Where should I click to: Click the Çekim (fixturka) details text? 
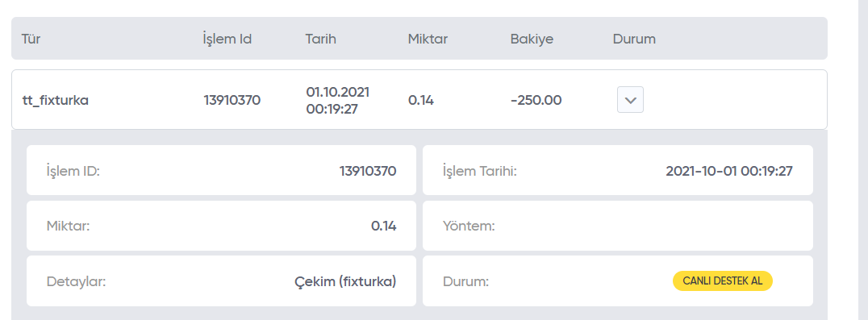[x=345, y=281]
